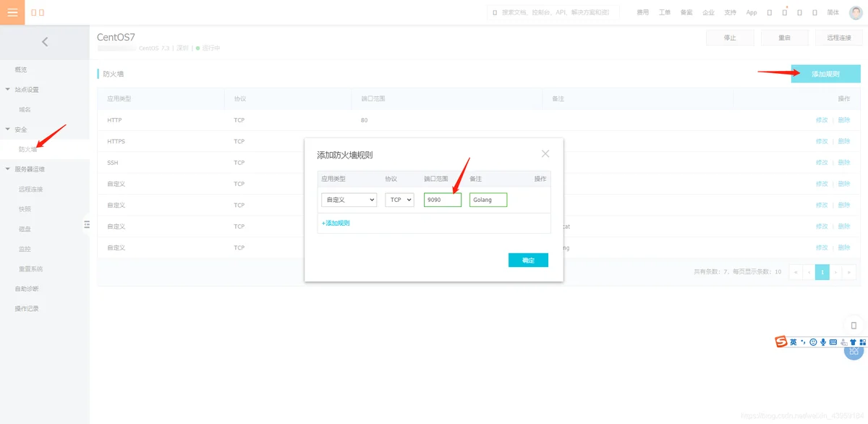
Task: Open the Sogou soft keyboard icon
Action: [833, 342]
